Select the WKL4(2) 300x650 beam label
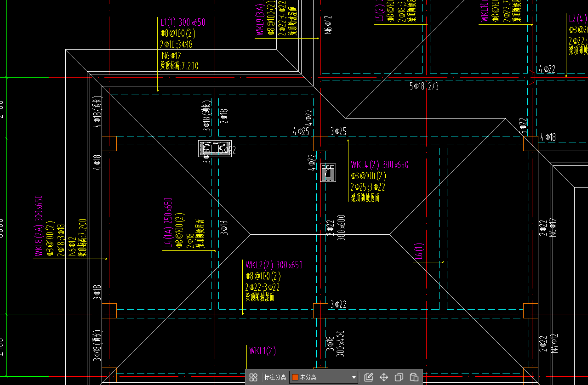This screenshot has height=385, width=588. point(379,165)
